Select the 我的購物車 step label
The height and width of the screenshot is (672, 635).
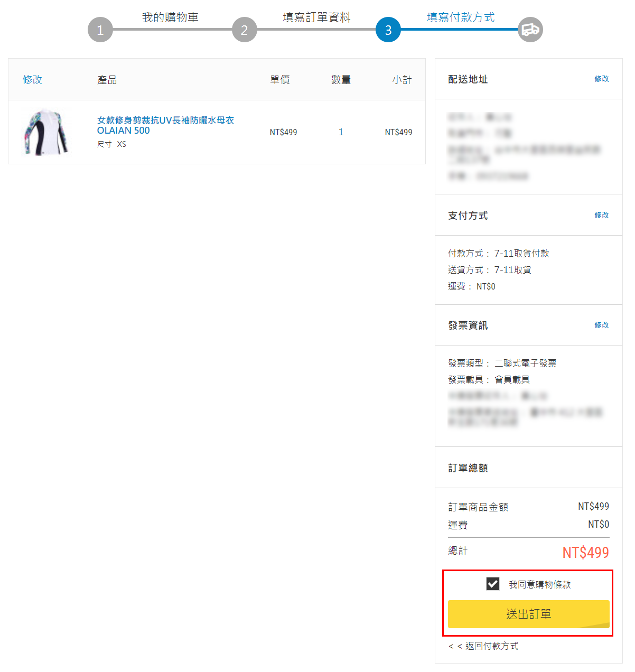coord(170,17)
